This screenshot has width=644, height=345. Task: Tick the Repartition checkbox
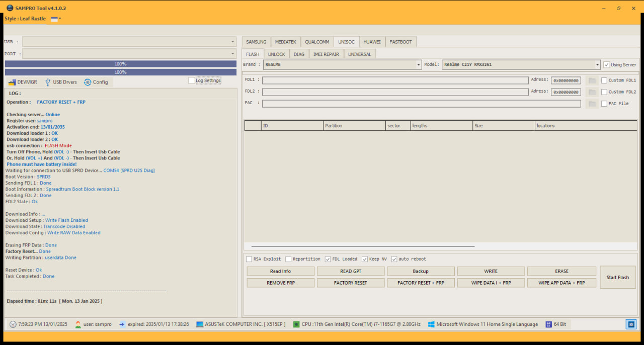point(288,259)
